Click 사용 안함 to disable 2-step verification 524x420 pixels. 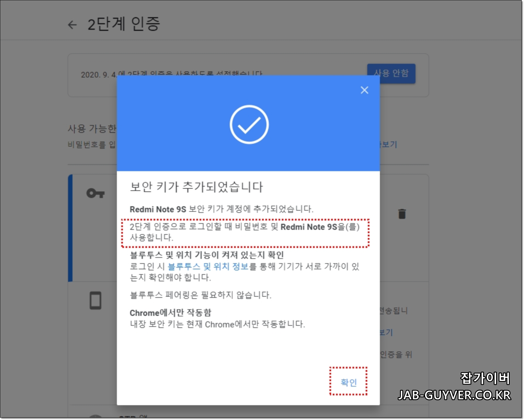(x=391, y=73)
